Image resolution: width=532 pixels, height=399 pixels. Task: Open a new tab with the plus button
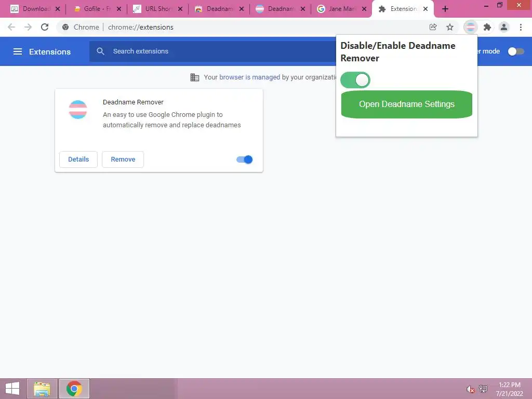445,9
